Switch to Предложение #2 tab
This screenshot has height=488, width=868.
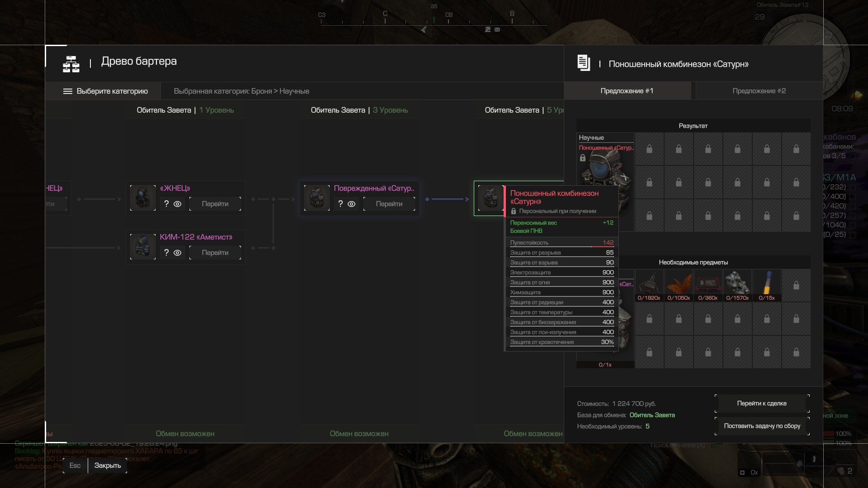(x=759, y=91)
